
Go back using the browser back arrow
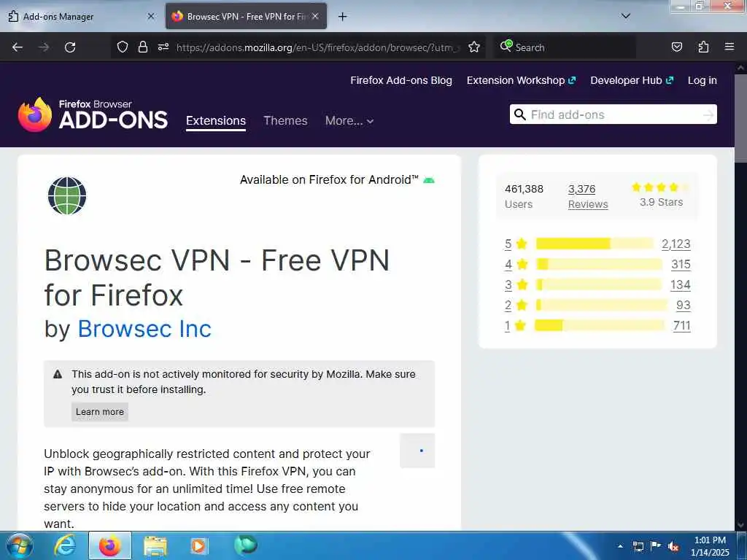click(18, 47)
